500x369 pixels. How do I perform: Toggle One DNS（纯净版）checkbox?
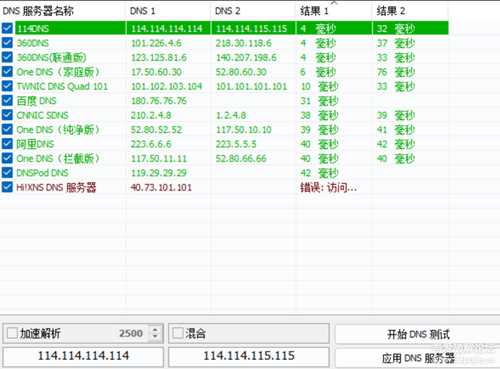[7, 129]
